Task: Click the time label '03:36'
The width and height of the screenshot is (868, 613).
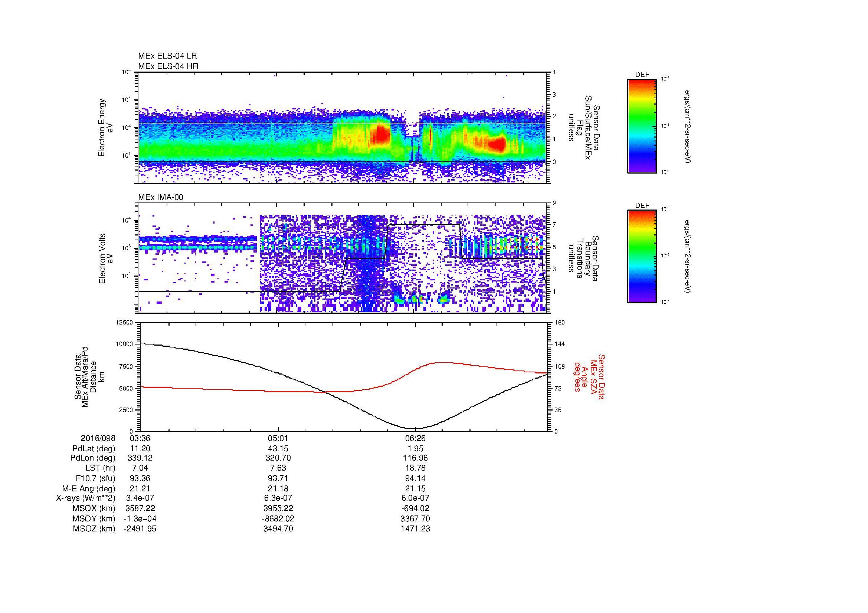Action: (140, 438)
